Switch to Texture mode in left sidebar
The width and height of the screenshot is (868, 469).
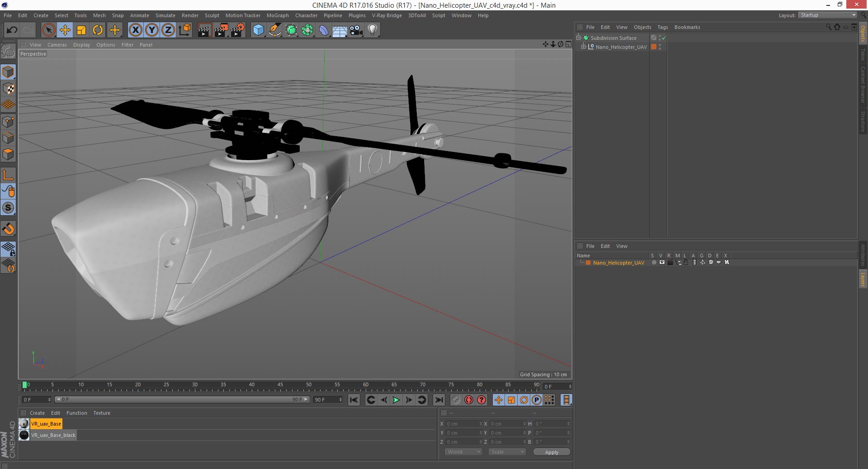(x=8, y=88)
